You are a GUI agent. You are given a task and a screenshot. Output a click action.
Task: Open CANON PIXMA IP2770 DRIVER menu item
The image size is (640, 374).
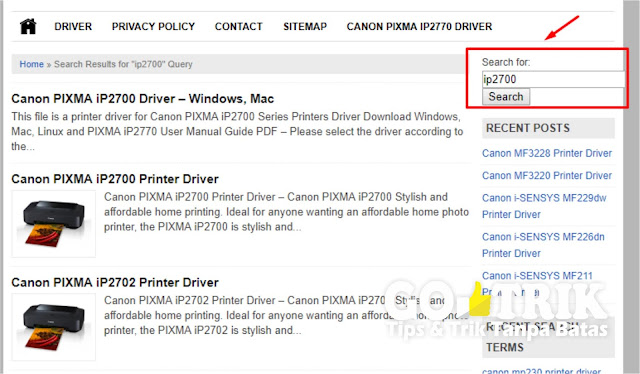click(x=419, y=27)
